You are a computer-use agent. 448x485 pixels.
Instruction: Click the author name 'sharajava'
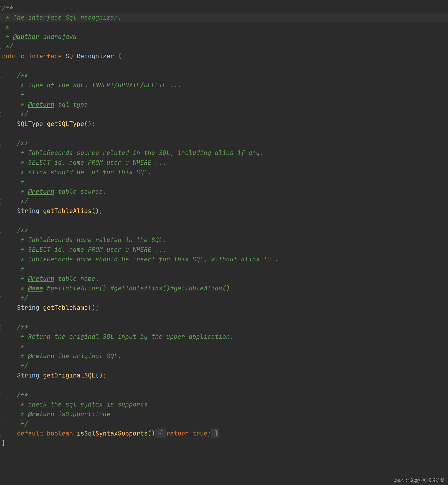pos(60,37)
